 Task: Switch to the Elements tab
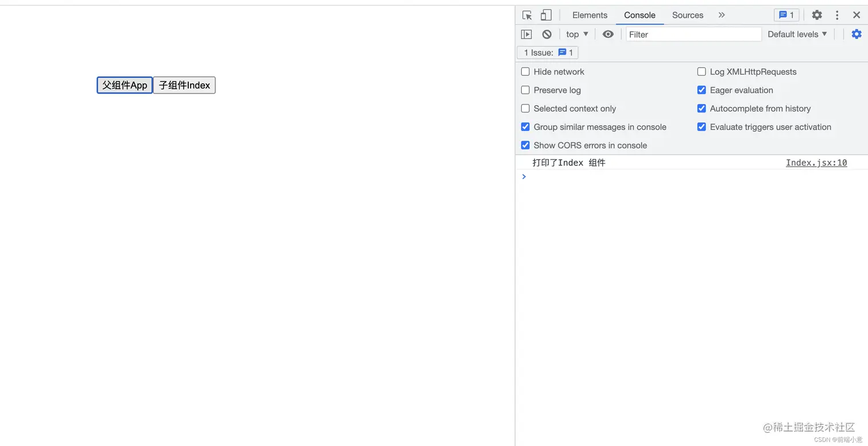[x=590, y=15]
